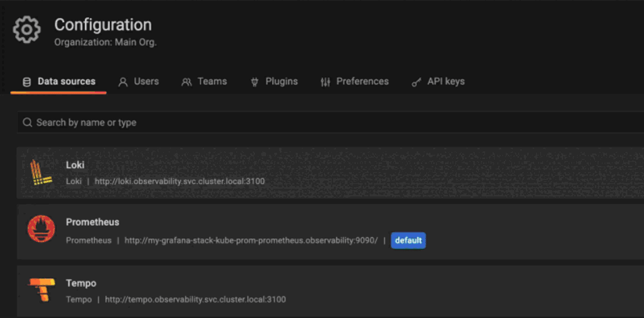Click the plug icon on Plugins tab
Screen dimensions: 644x318
click(254, 82)
